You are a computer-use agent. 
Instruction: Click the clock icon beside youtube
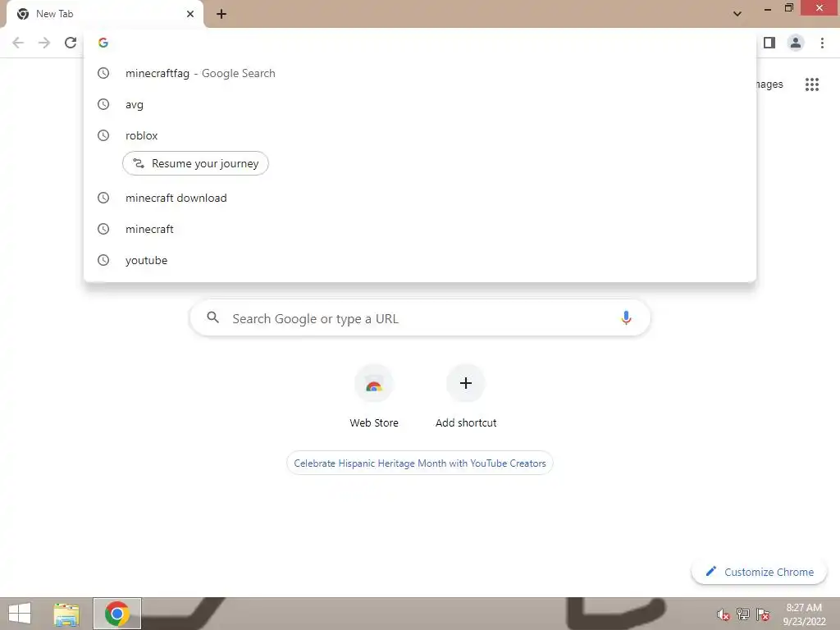pos(103,260)
